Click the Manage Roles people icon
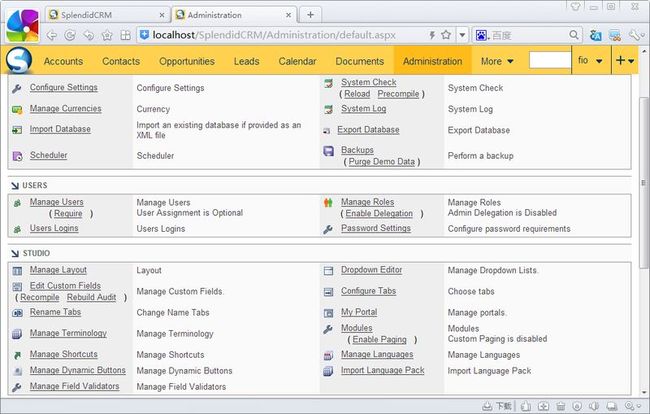The image size is (650, 414). click(328, 203)
